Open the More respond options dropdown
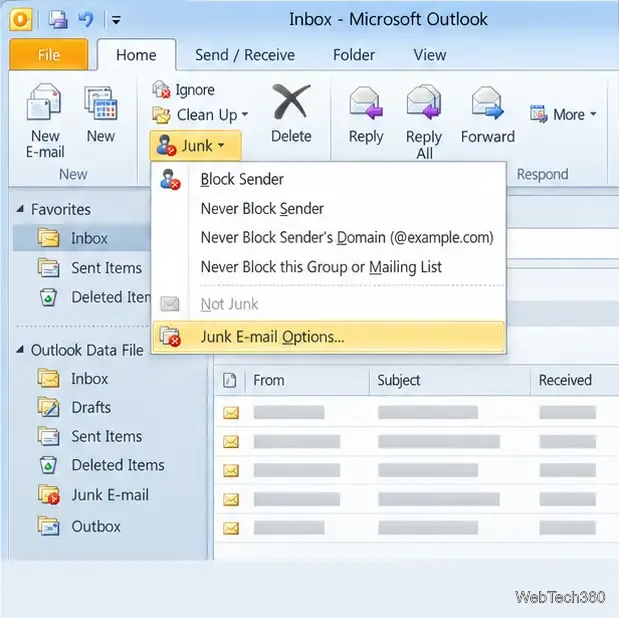Screen dimensions: 619x618 [563, 115]
